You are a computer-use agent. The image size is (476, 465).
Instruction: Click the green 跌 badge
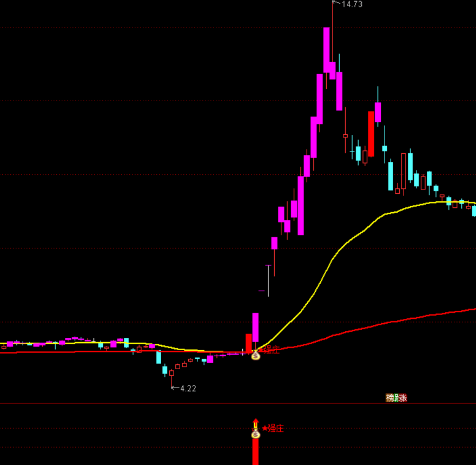[396, 398]
